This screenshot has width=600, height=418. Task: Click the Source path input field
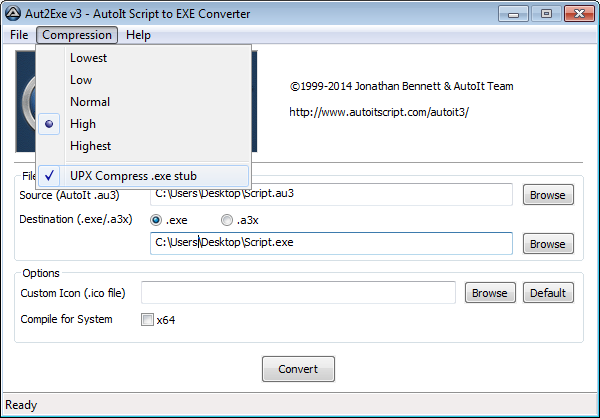point(331,194)
